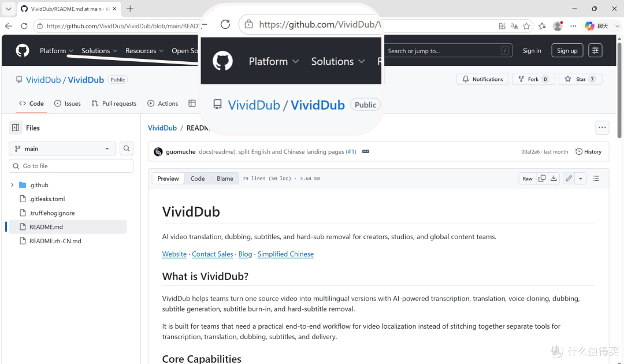Click the VividDub breadcrumb link above file
Screen dimensions: 624x364
click(x=162, y=128)
